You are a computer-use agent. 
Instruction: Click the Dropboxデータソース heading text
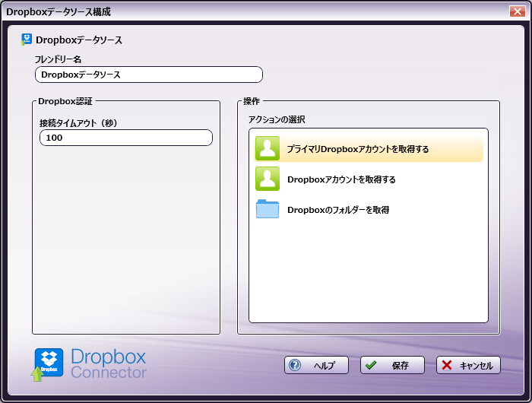[79, 40]
